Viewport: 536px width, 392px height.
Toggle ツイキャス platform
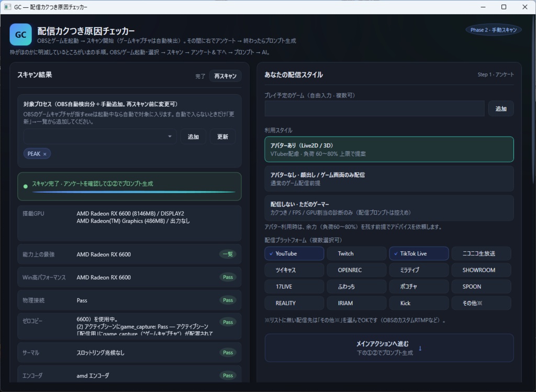coord(294,270)
